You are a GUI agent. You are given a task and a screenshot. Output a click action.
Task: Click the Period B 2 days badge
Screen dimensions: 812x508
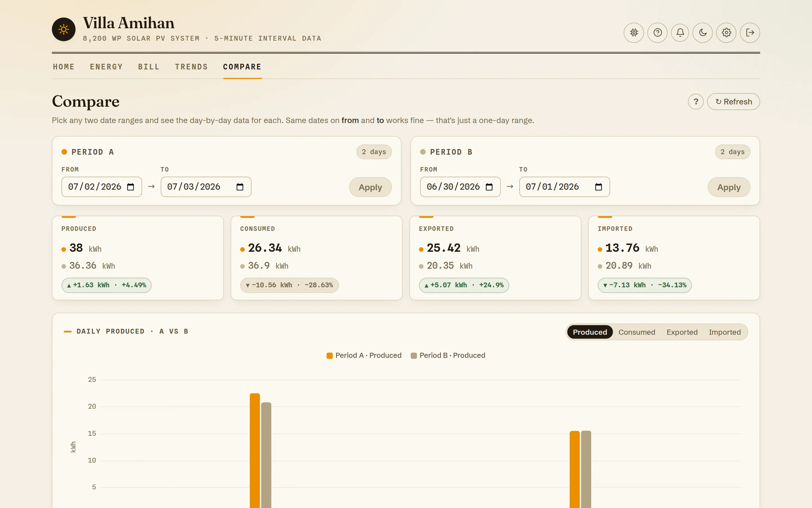click(x=732, y=152)
